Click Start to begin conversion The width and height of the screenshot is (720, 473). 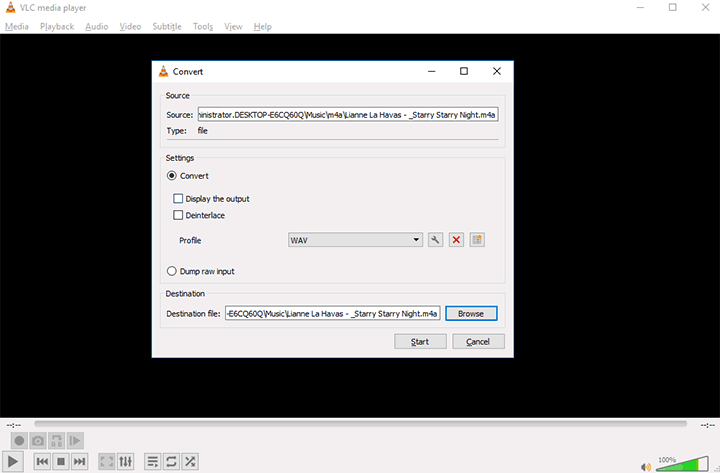tap(420, 342)
